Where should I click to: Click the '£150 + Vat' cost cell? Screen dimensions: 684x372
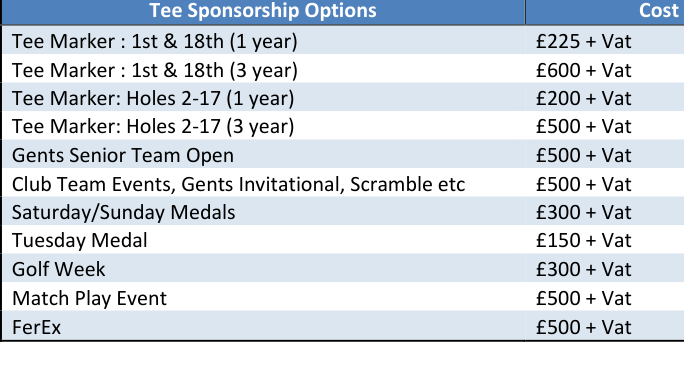tap(605, 240)
